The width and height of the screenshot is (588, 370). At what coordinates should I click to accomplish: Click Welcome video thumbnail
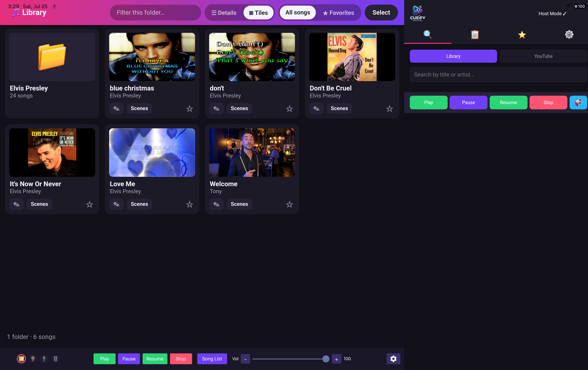pyautogui.click(x=252, y=153)
